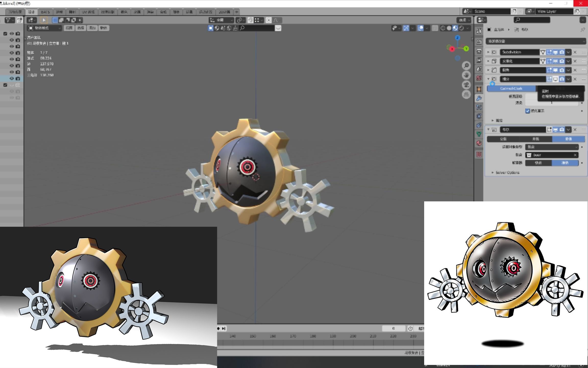Open the Render properties tab
Viewport: 588px width, 368px height.
pos(479,42)
